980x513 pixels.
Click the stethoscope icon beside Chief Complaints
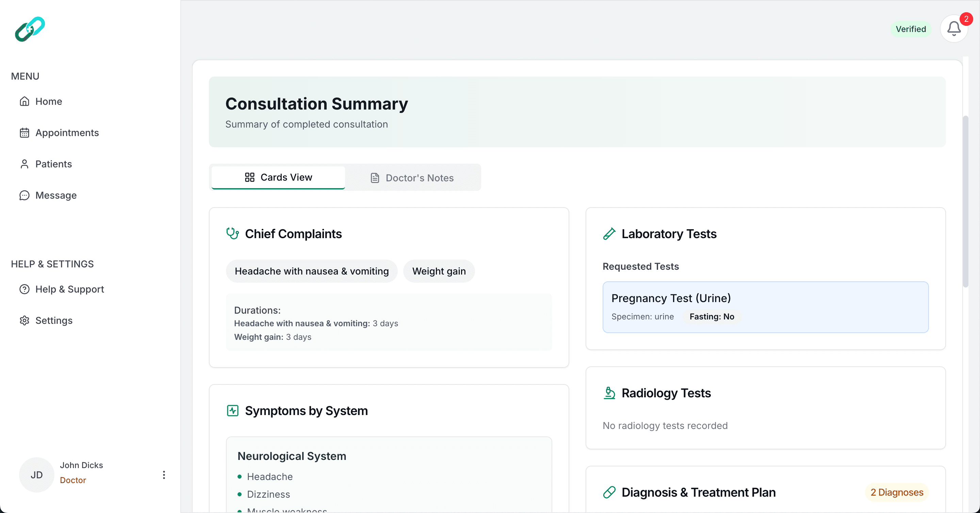coord(232,233)
